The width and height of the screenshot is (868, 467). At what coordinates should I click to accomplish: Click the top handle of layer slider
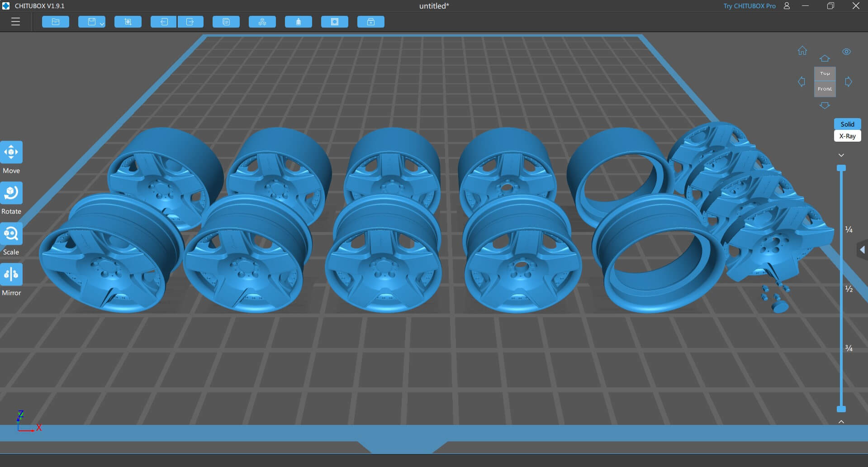click(x=841, y=168)
